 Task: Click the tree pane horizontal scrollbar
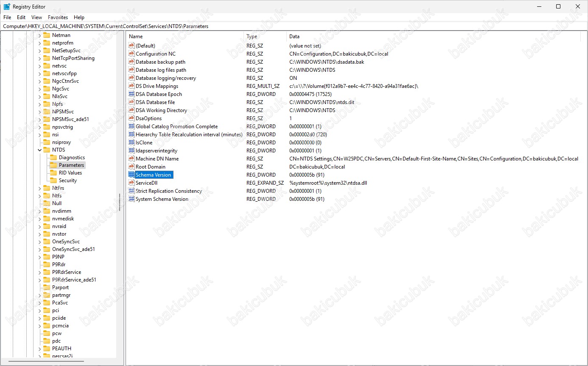(46, 362)
